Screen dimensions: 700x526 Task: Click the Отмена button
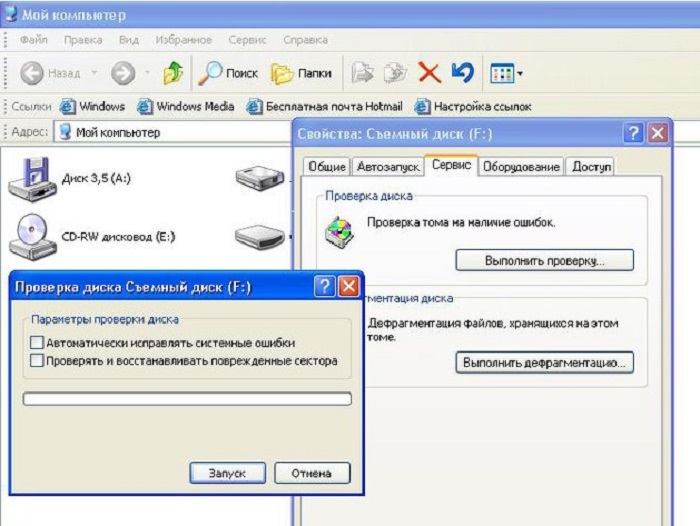pyautogui.click(x=312, y=473)
